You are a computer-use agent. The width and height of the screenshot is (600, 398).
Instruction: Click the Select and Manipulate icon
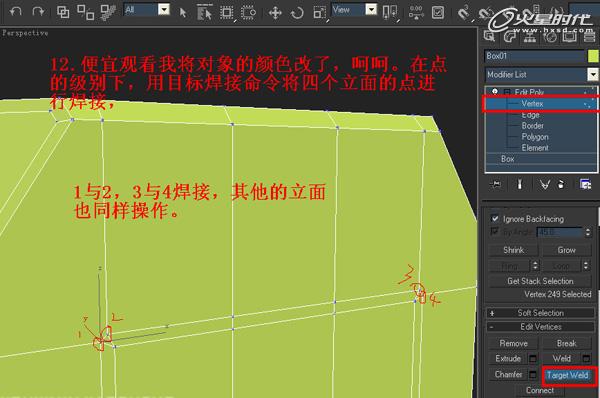pyautogui.click(x=416, y=12)
